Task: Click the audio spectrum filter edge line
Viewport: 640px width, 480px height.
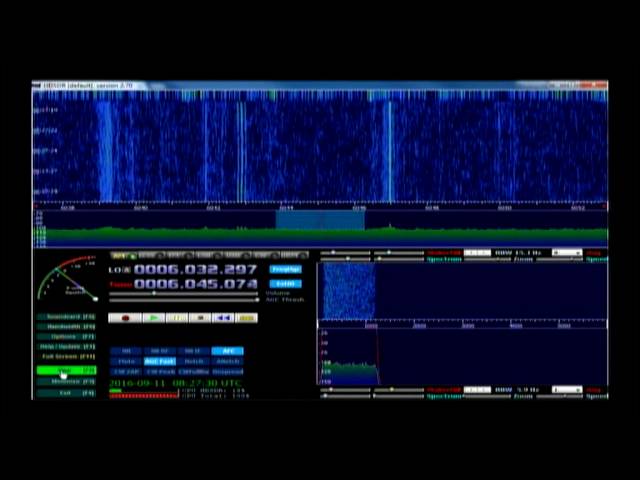Action: pyautogui.click(x=378, y=356)
